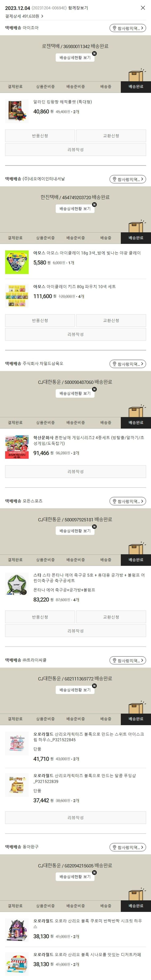This screenshot has width=151, height=980.
Task: View 로젠택배 delivery status details
Action: click(75, 57)
